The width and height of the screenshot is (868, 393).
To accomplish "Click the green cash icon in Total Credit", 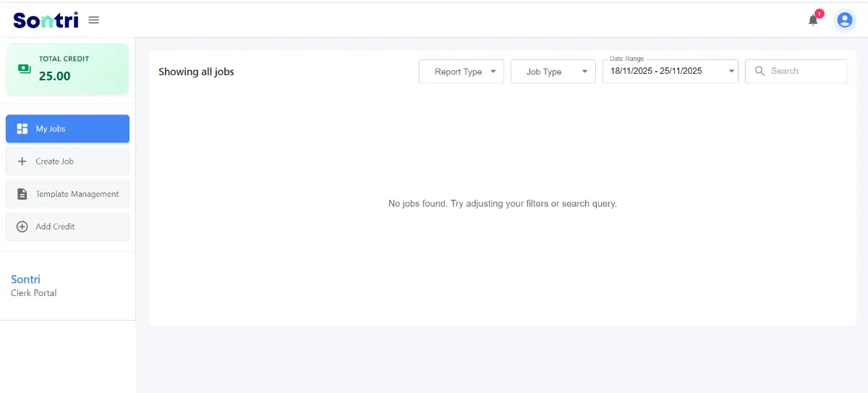I will pos(25,69).
